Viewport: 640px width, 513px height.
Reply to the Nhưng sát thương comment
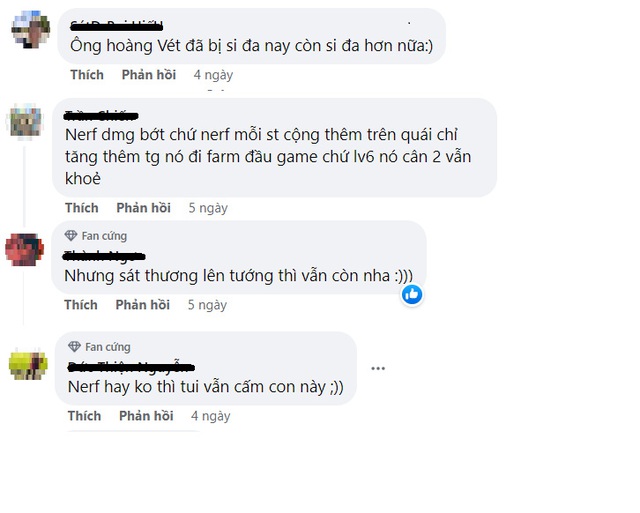coord(143,305)
